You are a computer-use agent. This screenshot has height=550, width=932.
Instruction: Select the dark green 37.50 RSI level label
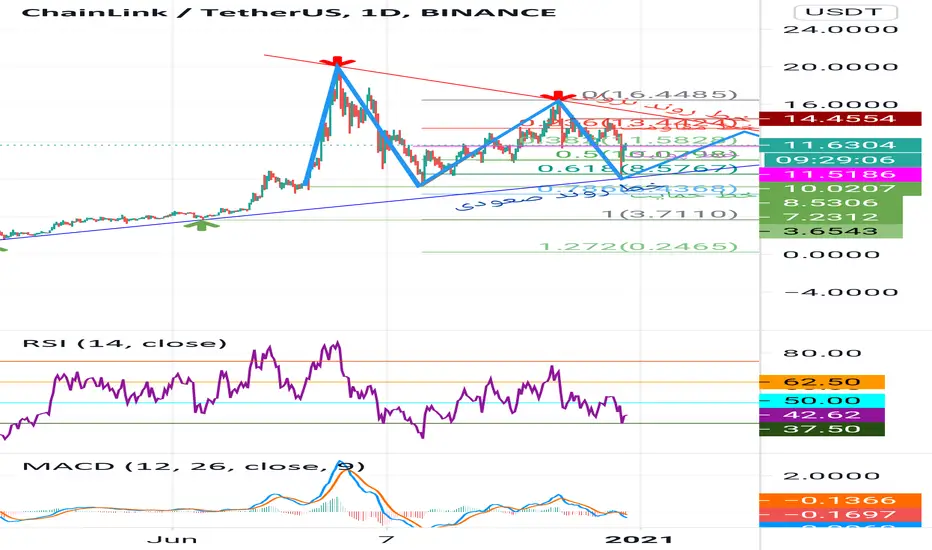822,429
